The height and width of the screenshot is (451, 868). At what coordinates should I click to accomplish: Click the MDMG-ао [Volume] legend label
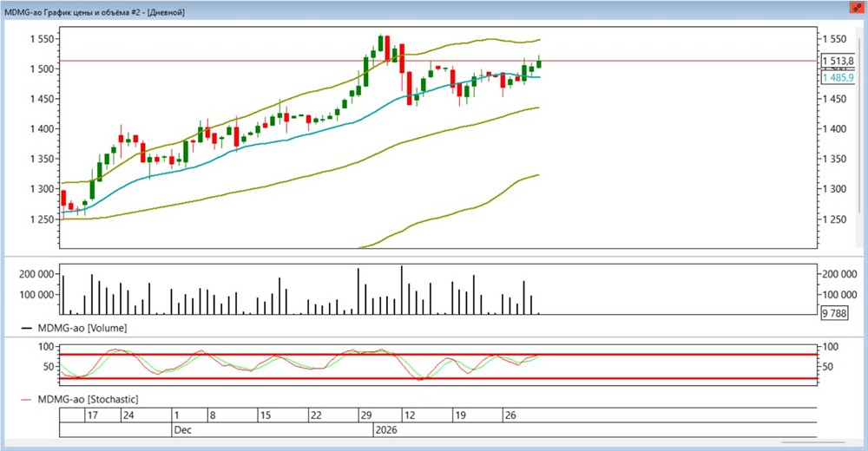[x=82, y=328]
